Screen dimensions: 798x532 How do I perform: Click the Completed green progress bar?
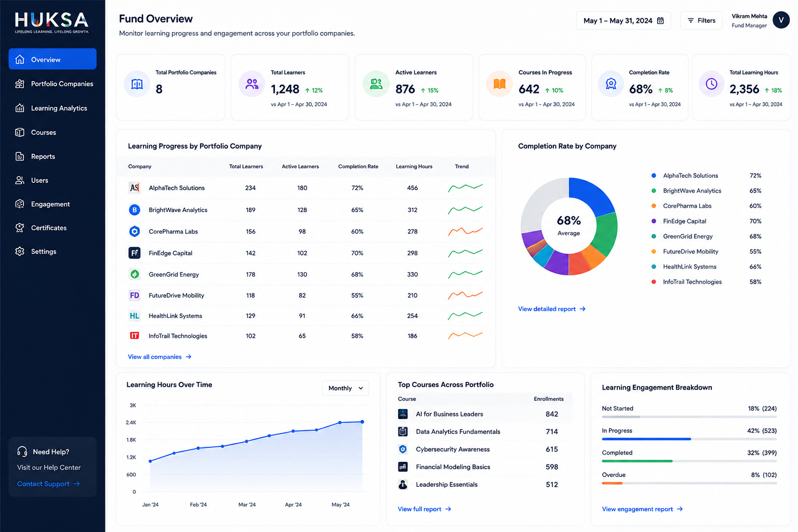pos(637,461)
